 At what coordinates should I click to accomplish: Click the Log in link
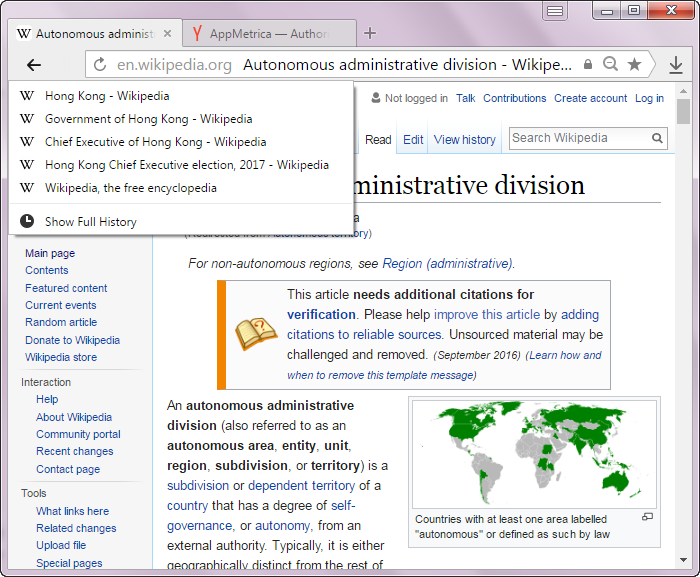tap(649, 98)
